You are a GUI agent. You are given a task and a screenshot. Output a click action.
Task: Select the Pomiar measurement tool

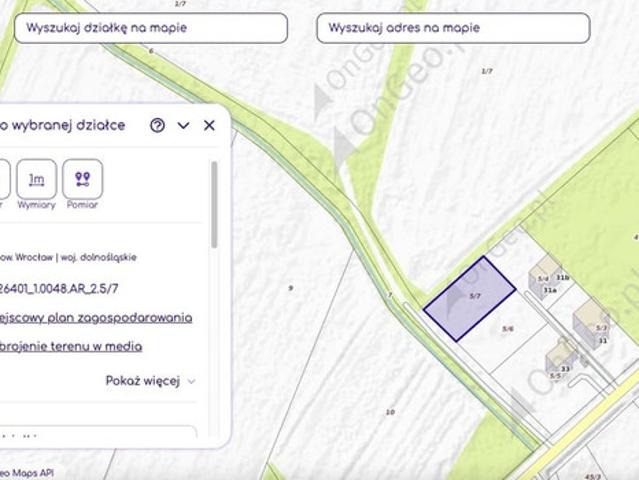[82, 179]
